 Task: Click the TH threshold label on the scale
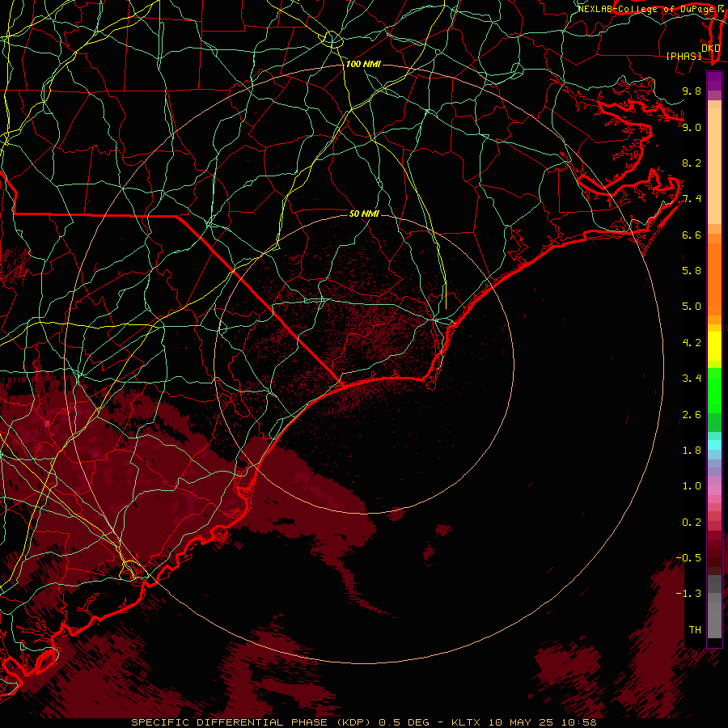[x=695, y=630]
